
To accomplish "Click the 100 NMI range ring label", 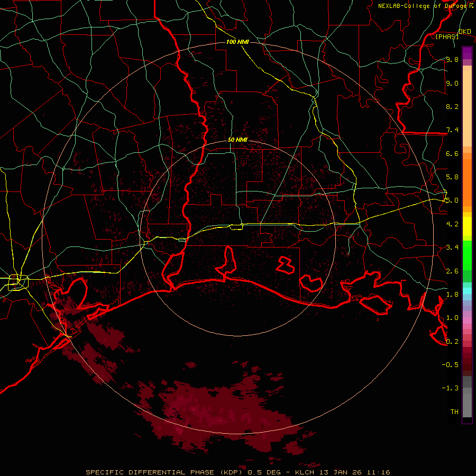I will click(237, 42).
